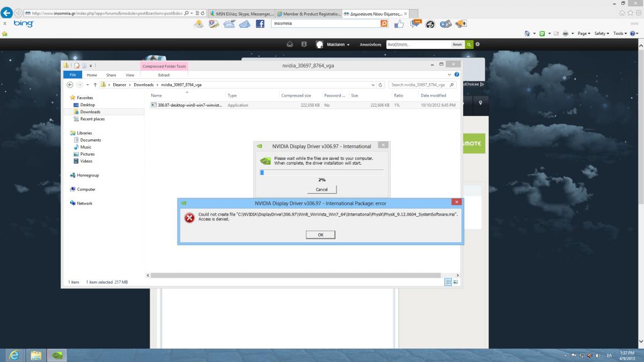Click the Bing toolbar thumbs-up icon

[x=399, y=24]
